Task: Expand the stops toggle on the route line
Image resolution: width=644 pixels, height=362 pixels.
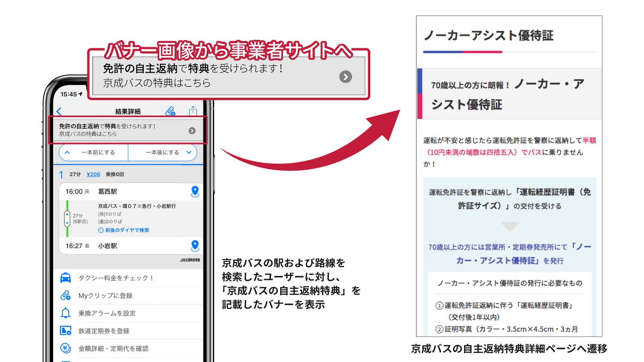Action: point(67,219)
